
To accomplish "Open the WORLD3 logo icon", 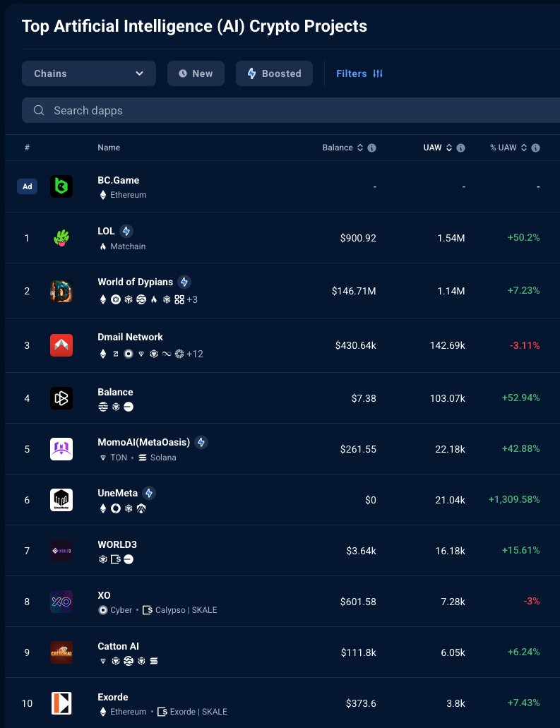I will click(x=61, y=551).
